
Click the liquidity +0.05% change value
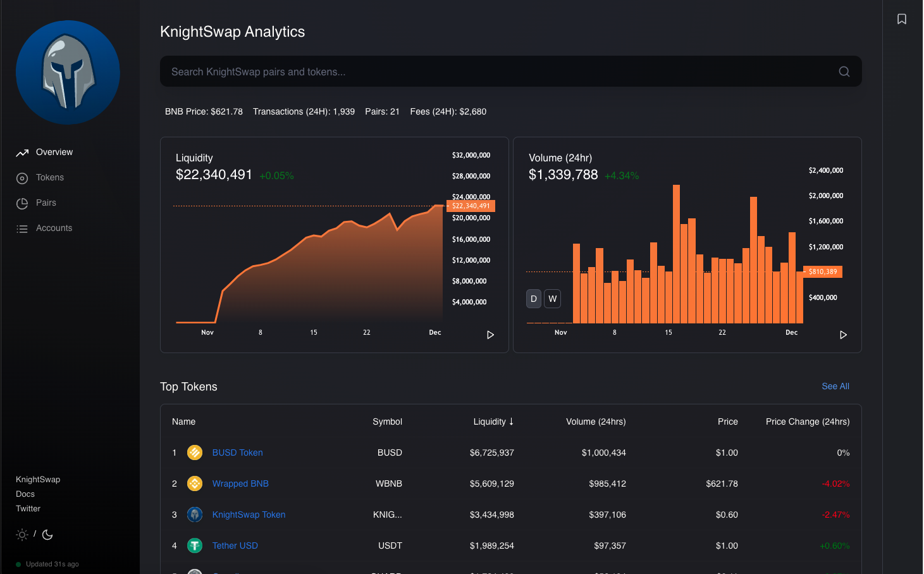(276, 176)
